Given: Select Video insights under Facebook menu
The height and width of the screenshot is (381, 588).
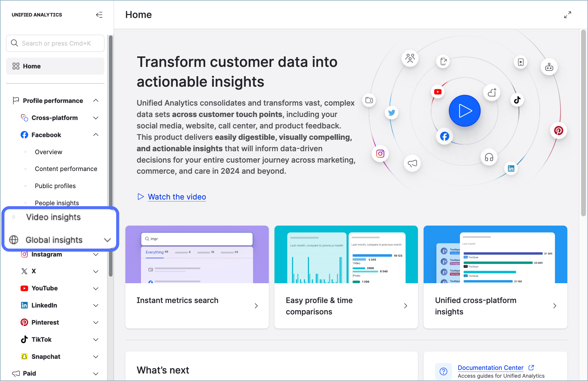Looking at the screenshot, I should (x=53, y=216).
